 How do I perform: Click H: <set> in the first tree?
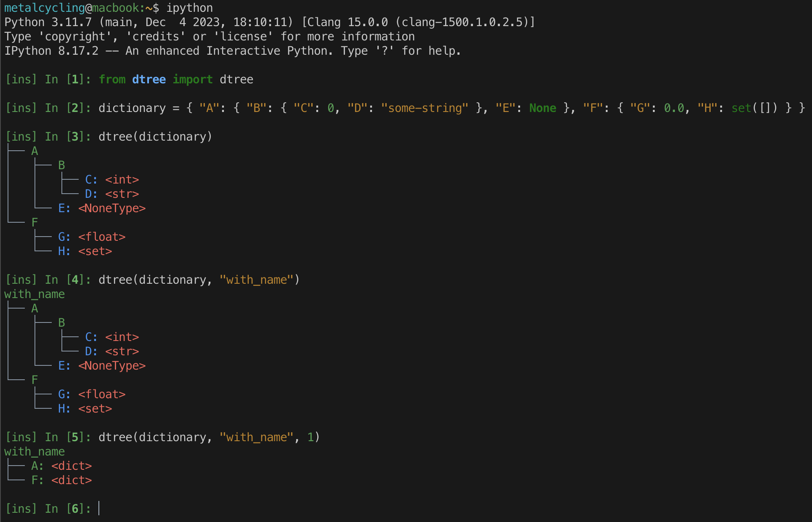pos(86,251)
